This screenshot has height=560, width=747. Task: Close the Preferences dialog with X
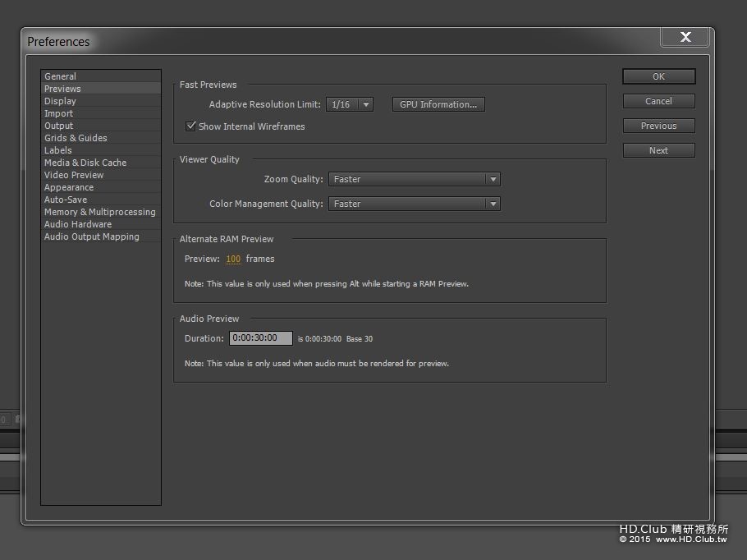coord(685,37)
